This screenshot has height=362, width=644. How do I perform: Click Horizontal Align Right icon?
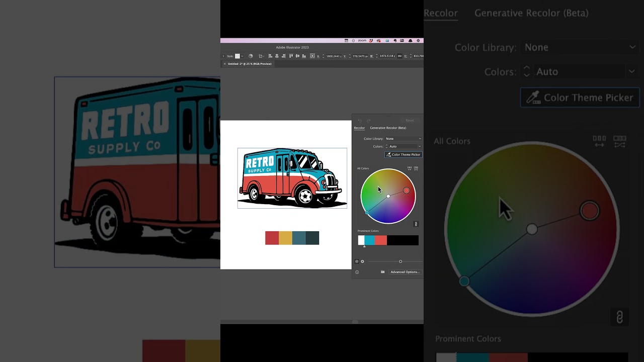click(x=283, y=56)
